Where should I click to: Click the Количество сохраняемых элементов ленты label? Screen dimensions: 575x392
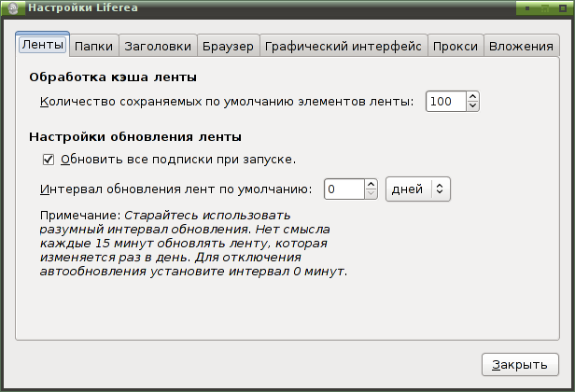227,102
